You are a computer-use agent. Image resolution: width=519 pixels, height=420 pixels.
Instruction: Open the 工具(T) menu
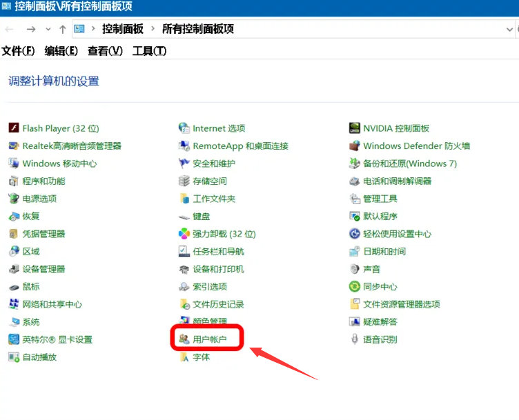[x=149, y=51]
